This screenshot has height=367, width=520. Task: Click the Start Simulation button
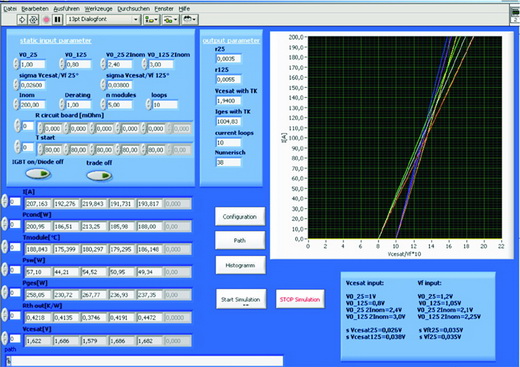pyautogui.click(x=241, y=299)
